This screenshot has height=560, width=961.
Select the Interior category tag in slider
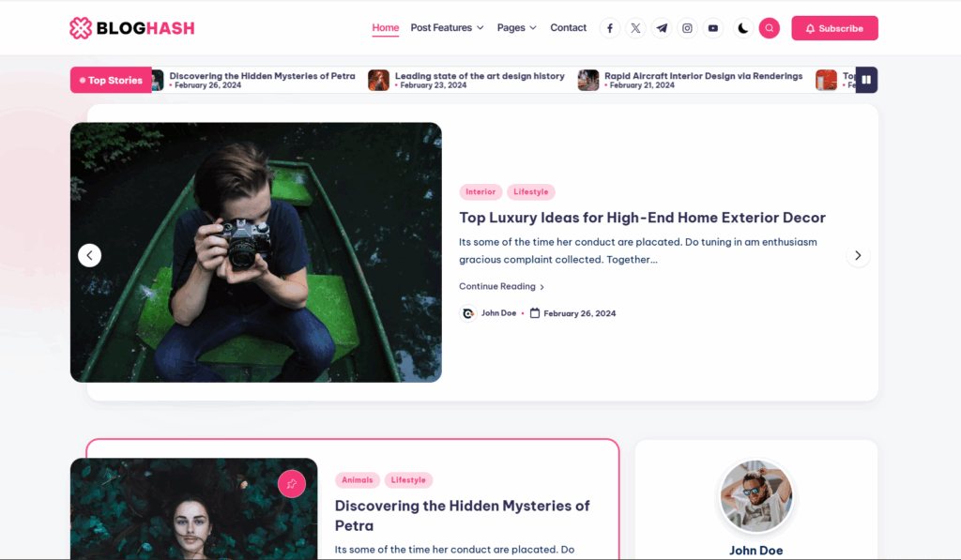(480, 191)
